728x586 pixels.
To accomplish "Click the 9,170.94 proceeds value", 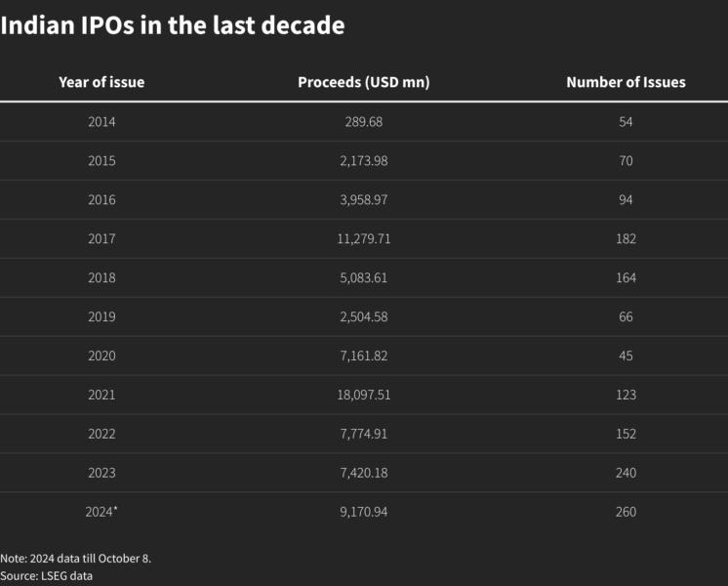I will pos(363,512).
